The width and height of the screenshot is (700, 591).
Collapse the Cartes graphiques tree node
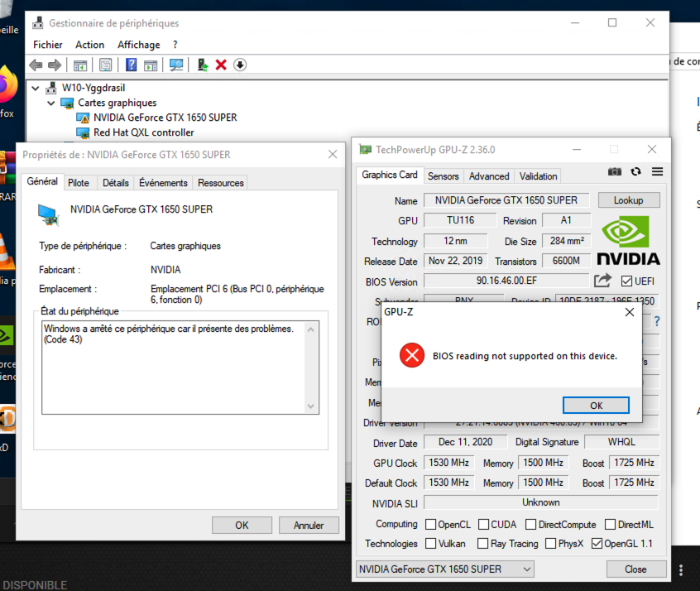click(x=51, y=103)
